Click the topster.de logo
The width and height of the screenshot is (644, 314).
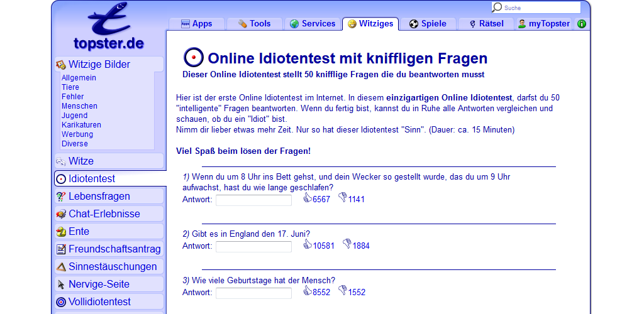tap(109, 26)
